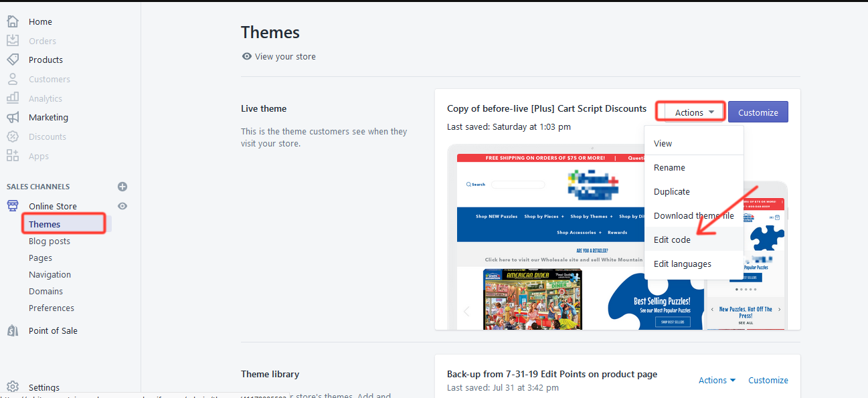Click the left chevron on the theme preview

tap(466, 310)
